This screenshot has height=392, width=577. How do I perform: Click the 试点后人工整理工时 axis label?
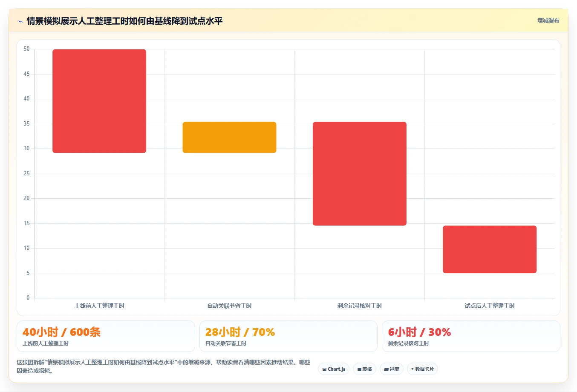tap(490, 306)
